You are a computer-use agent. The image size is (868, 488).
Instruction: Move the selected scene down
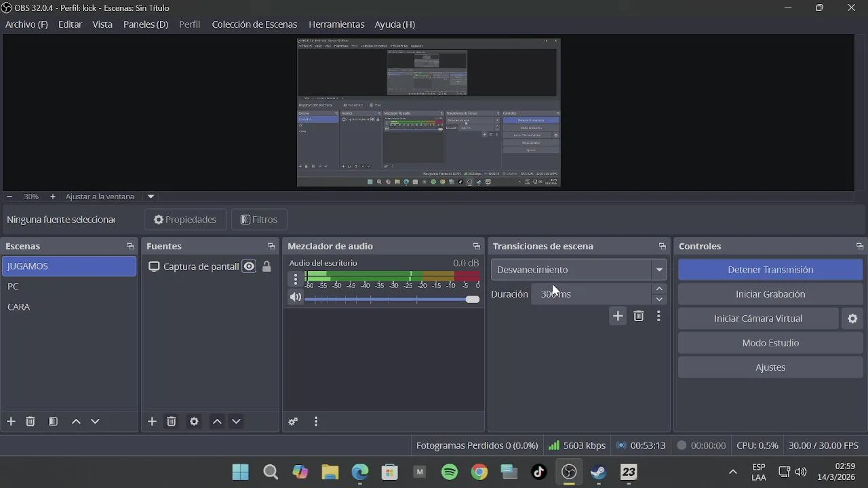(x=95, y=422)
